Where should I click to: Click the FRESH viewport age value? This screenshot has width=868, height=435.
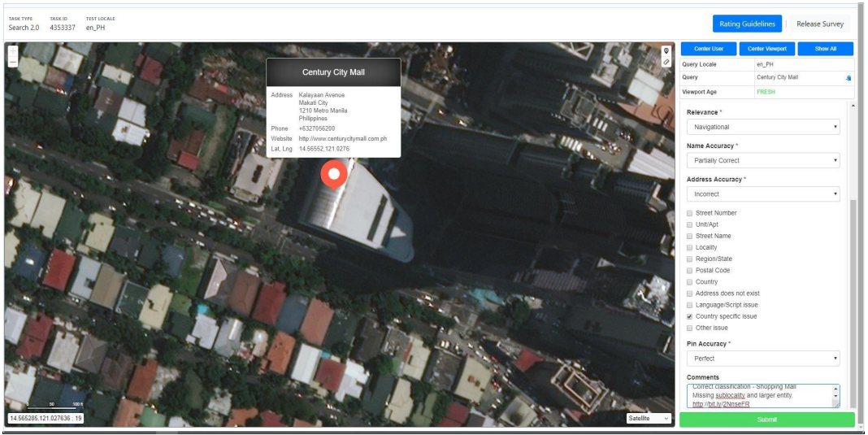click(x=766, y=92)
